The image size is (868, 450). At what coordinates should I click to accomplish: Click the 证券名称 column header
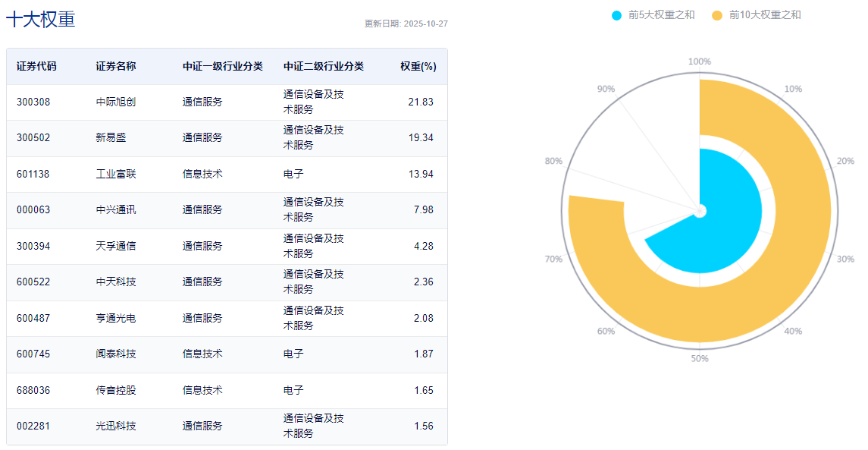pos(116,66)
